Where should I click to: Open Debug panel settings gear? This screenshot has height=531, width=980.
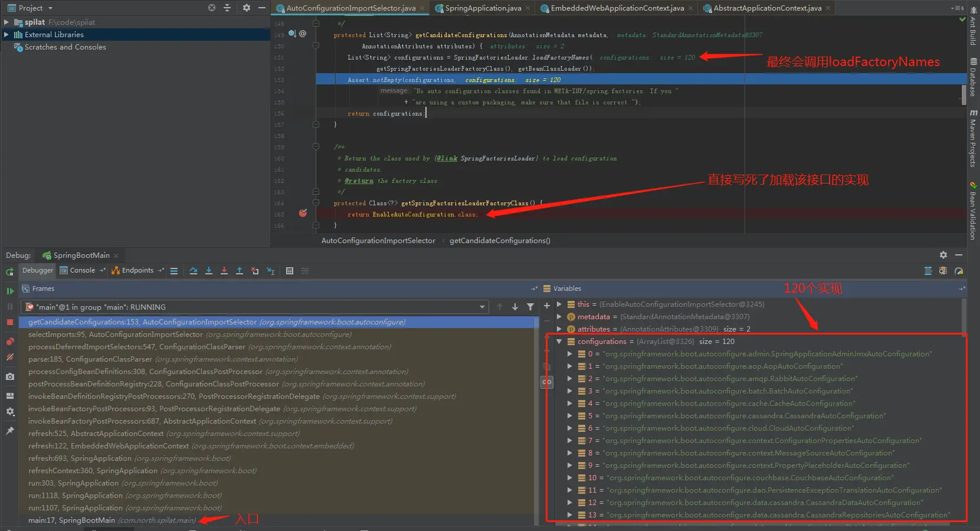943,255
